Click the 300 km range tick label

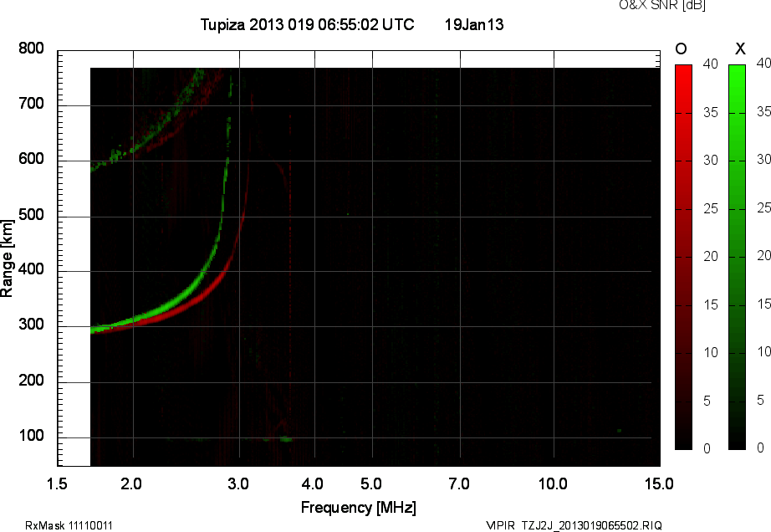[31, 325]
